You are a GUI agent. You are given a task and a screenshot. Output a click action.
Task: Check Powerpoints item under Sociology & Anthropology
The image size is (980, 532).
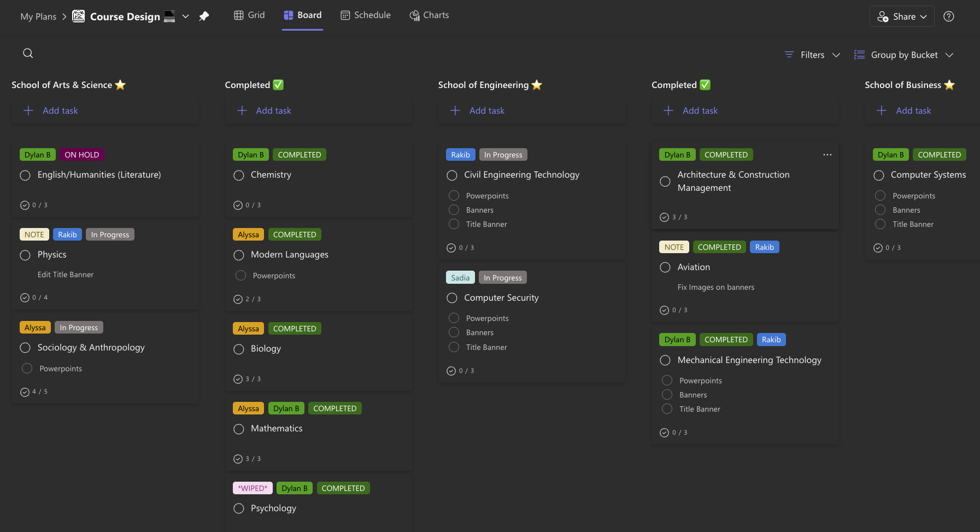click(27, 369)
